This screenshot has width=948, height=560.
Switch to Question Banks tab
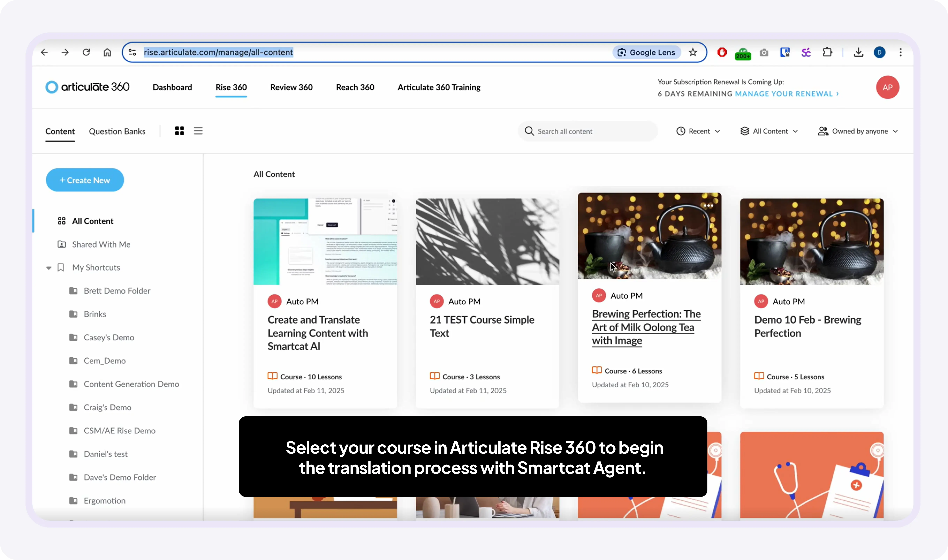[x=117, y=131]
